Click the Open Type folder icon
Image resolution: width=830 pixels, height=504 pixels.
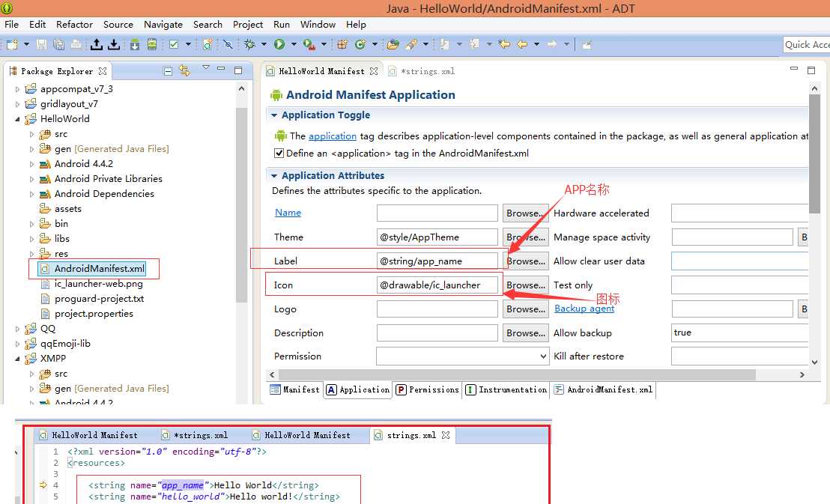click(x=393, y=44)
